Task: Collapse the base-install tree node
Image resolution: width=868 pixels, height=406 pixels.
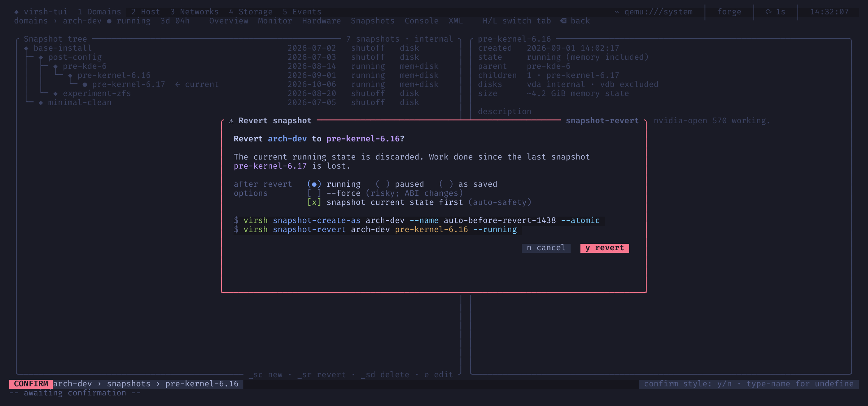Action: (x=26, y=48)
